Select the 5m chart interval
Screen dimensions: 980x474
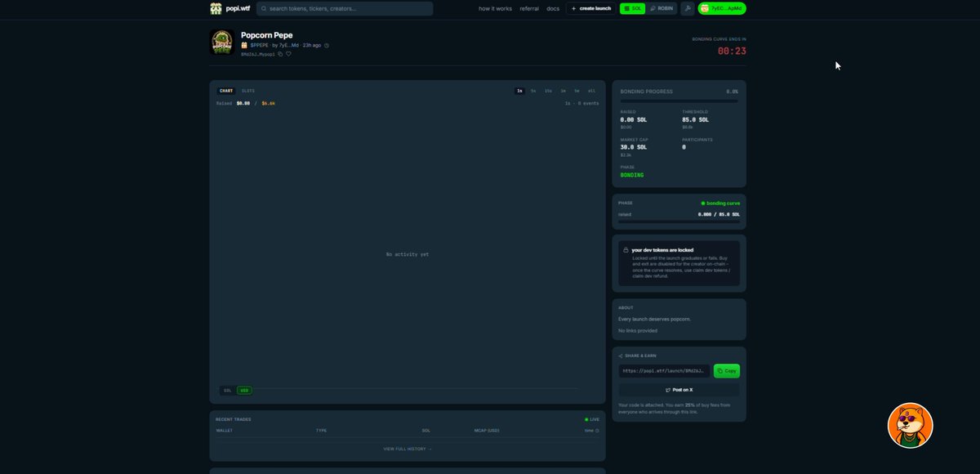point(577,91)
